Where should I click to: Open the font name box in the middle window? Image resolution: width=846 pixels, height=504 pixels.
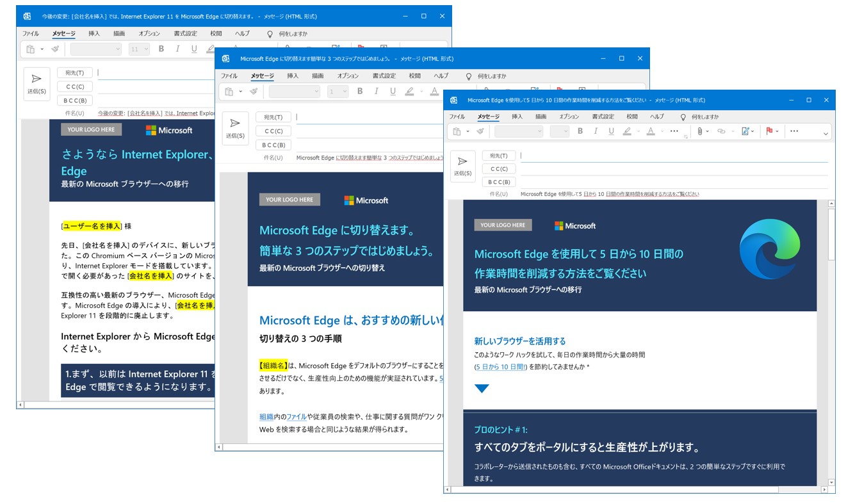pos(294,92)
